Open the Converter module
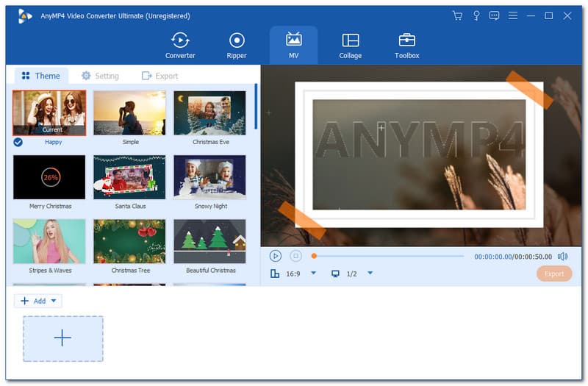588x386 pixels. (180, 45)
